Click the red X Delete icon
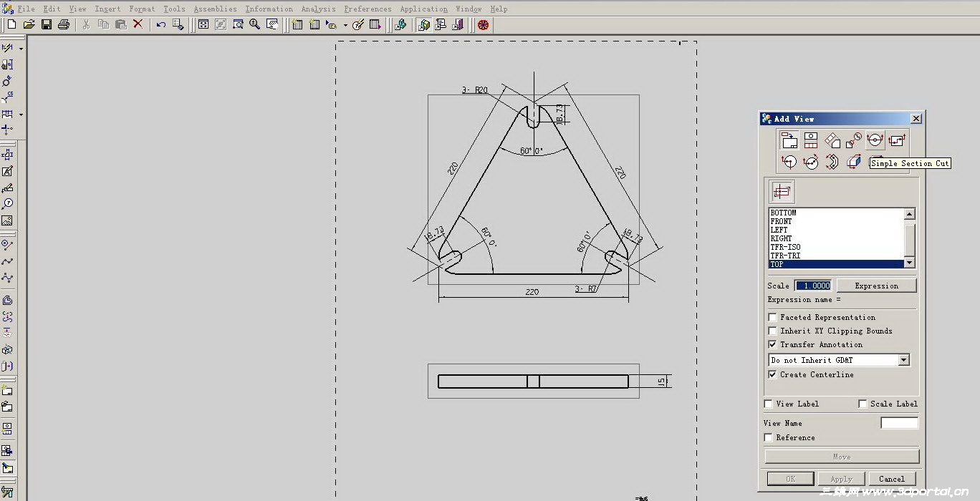The height and width of the screenshot is (501, 980). point(138,24)
